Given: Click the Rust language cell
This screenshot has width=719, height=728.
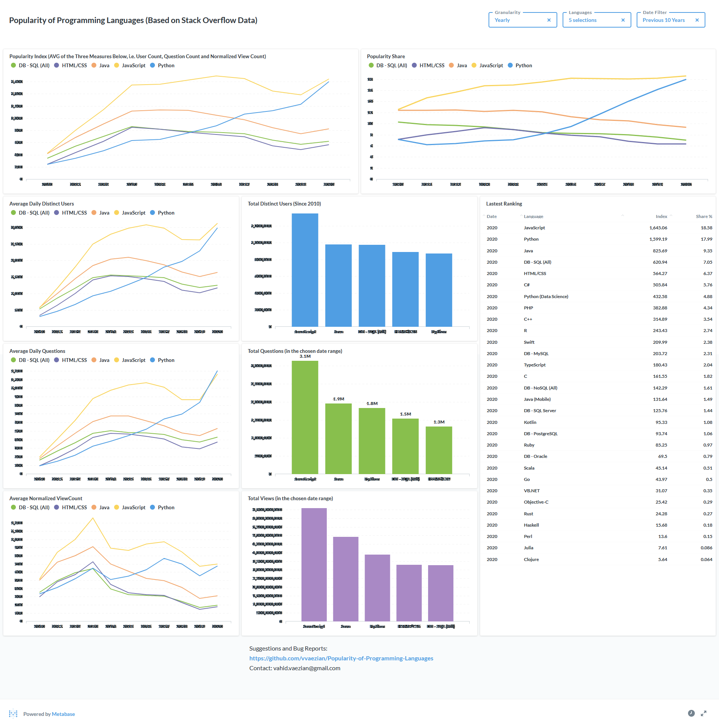Looking at the screenshot, I should 528,514.
